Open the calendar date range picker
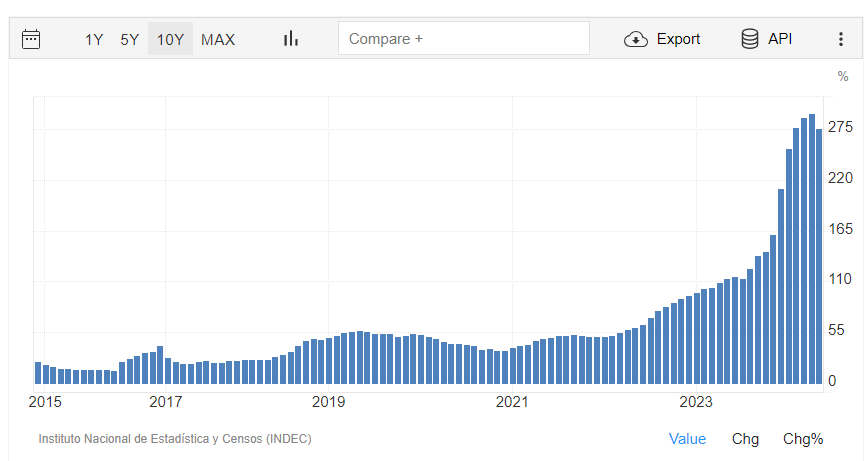Screen dimensions: 867x461 pos(31,39)
